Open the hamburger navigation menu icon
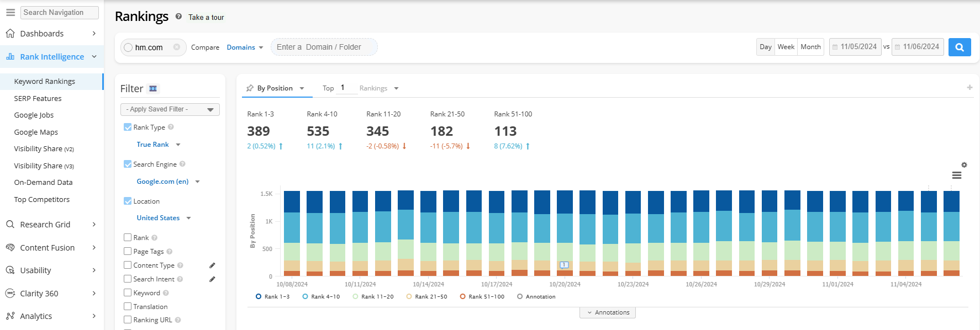The image size is (980, 330). 10,12
